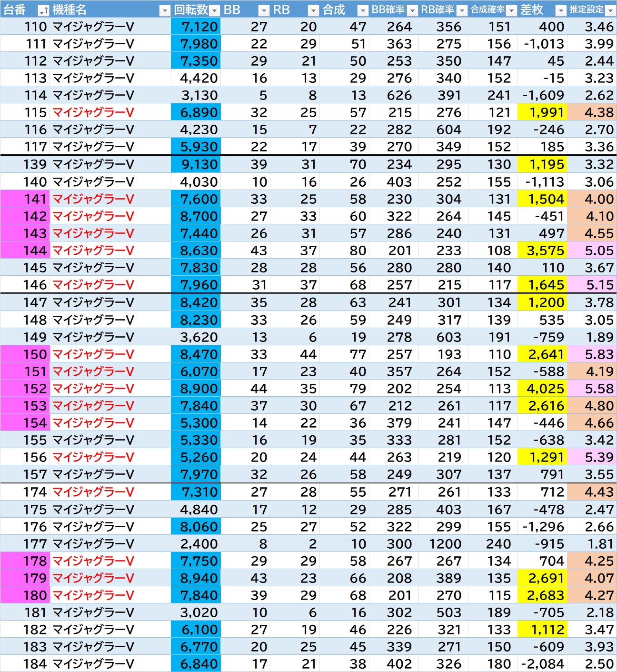Select difference cell -2,084

542,664
